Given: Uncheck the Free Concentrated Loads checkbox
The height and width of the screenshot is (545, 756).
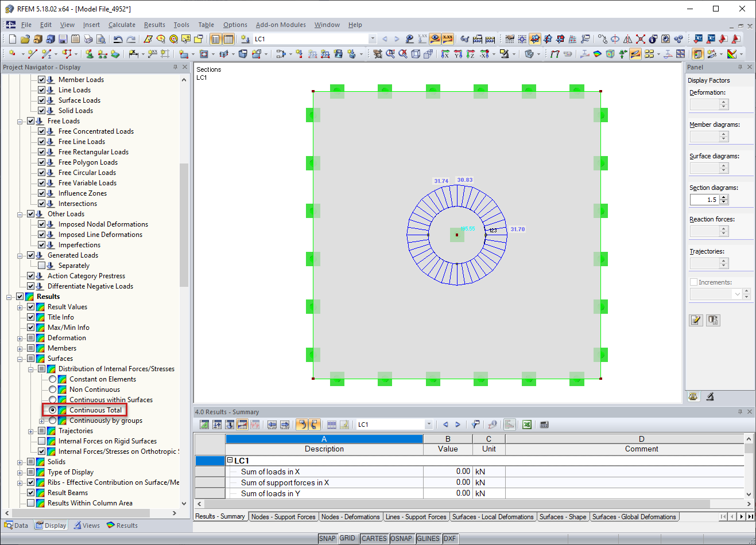Looking at the screenshot, I should click(41, 131).
